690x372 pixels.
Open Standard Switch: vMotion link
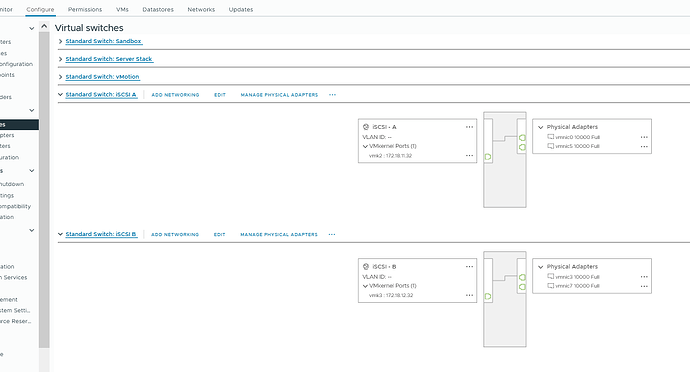tap(103, 77)
